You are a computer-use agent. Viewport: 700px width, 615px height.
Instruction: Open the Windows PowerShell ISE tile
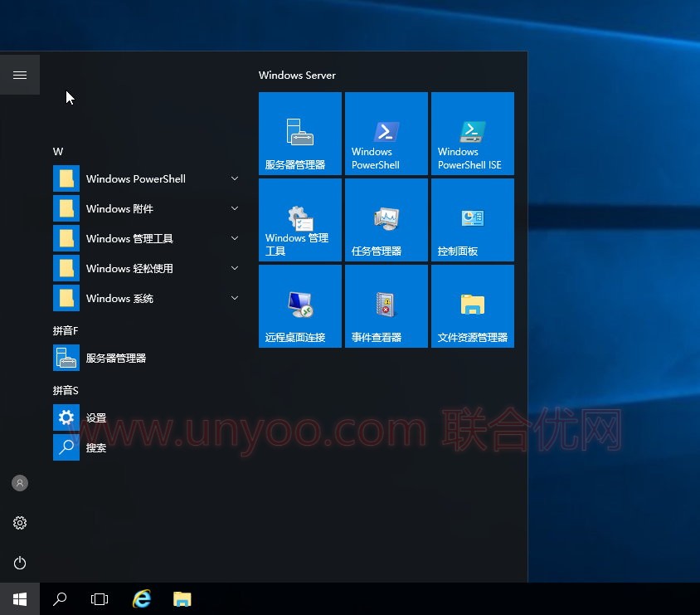(x=472, y=134)
